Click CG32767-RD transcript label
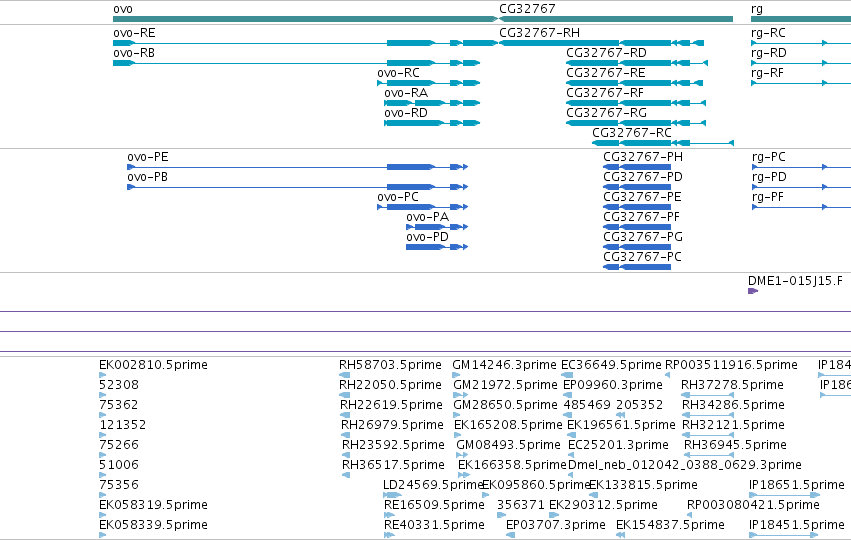Image resolution: width=851 pixels, height=540 pixels. coord(606,53)
